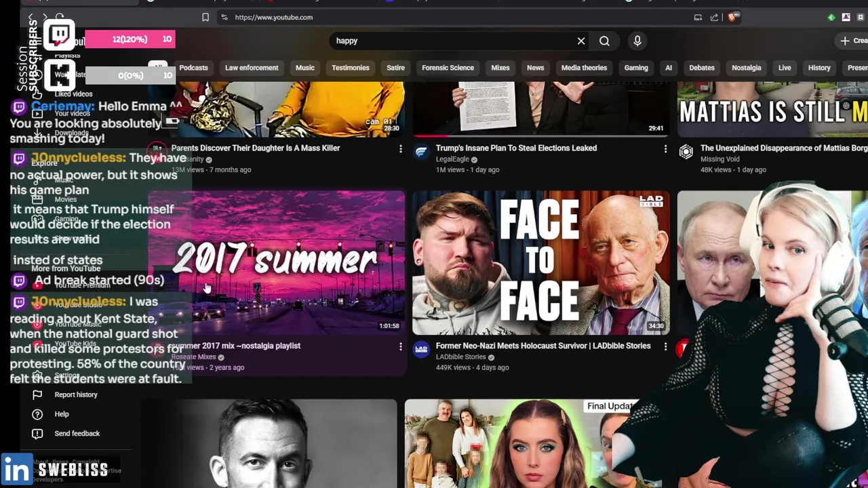868x488 pixels.
Task: Click the LADbible Stories channel avatar
Action: [x=422, y=350]
